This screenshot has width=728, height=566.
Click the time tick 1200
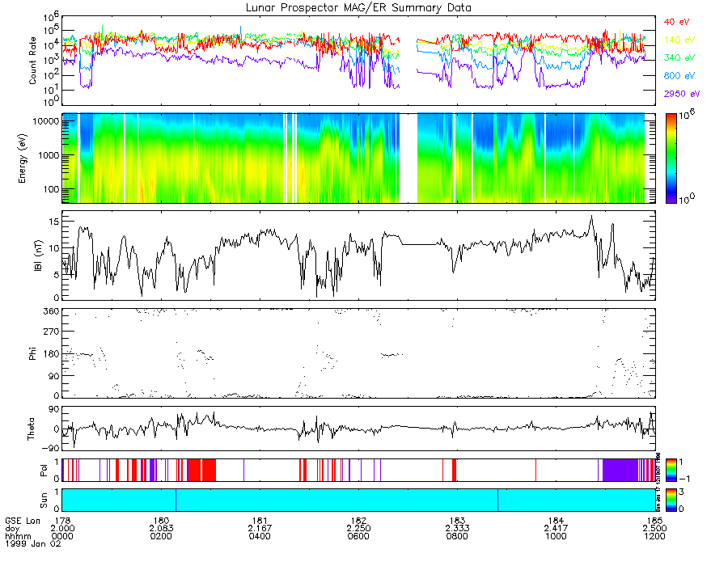[x=654, y=536]
